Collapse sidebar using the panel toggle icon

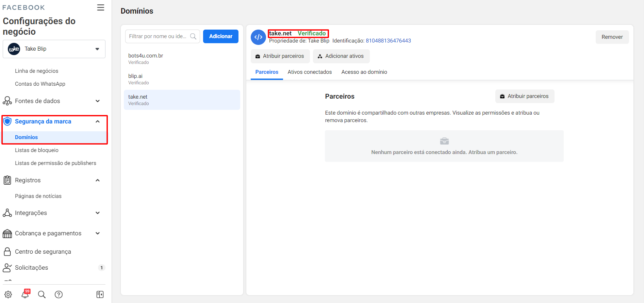100,294
